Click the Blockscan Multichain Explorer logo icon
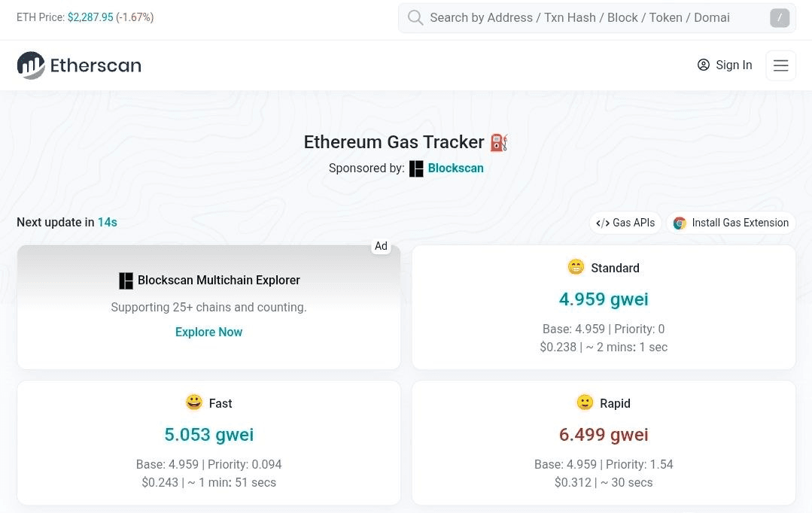Image resolution: width=812 pixels, height=513 pixels. pos(126,281)
